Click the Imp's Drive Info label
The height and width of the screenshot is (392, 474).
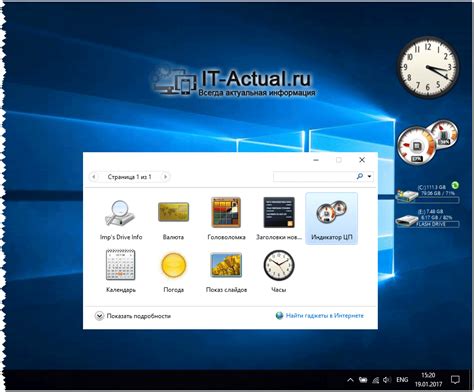click(x=121, y=237)
